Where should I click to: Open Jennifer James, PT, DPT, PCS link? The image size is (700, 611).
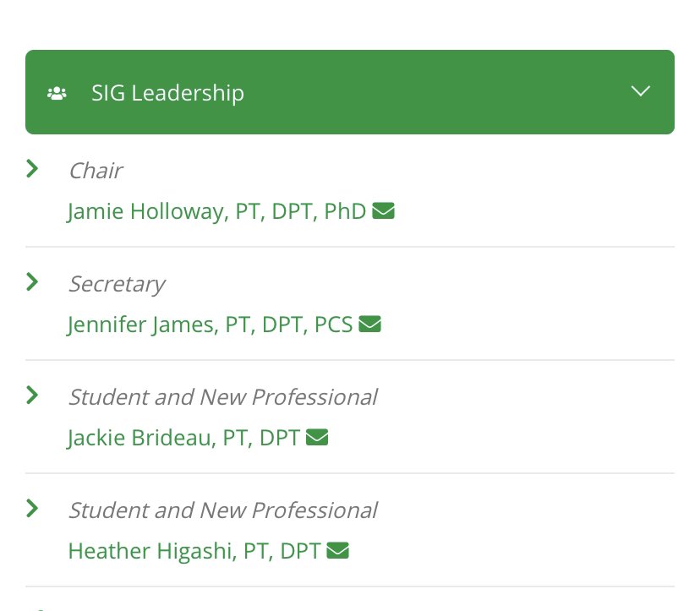(210, 324)
